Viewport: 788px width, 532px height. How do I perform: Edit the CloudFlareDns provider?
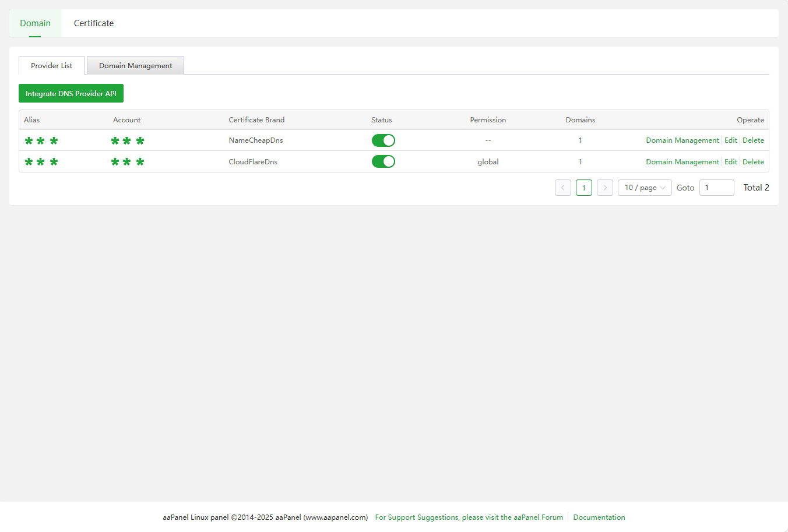coord(730,162)
